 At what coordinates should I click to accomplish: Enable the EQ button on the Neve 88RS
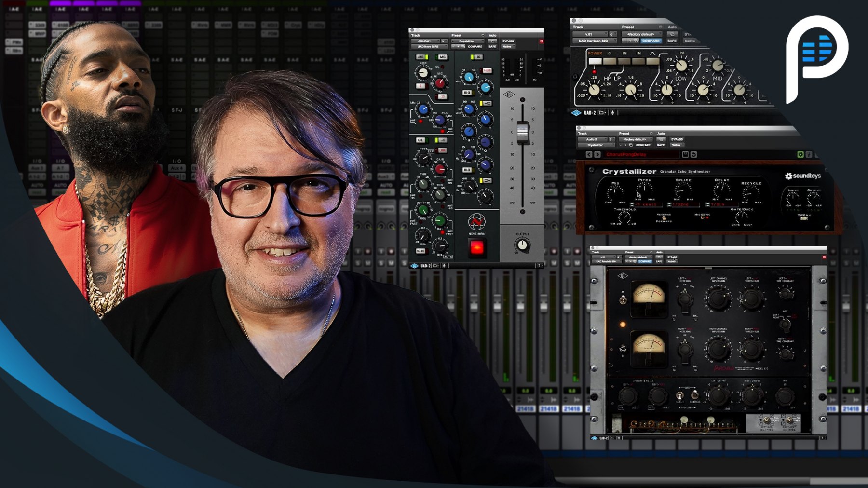point(477,57)
